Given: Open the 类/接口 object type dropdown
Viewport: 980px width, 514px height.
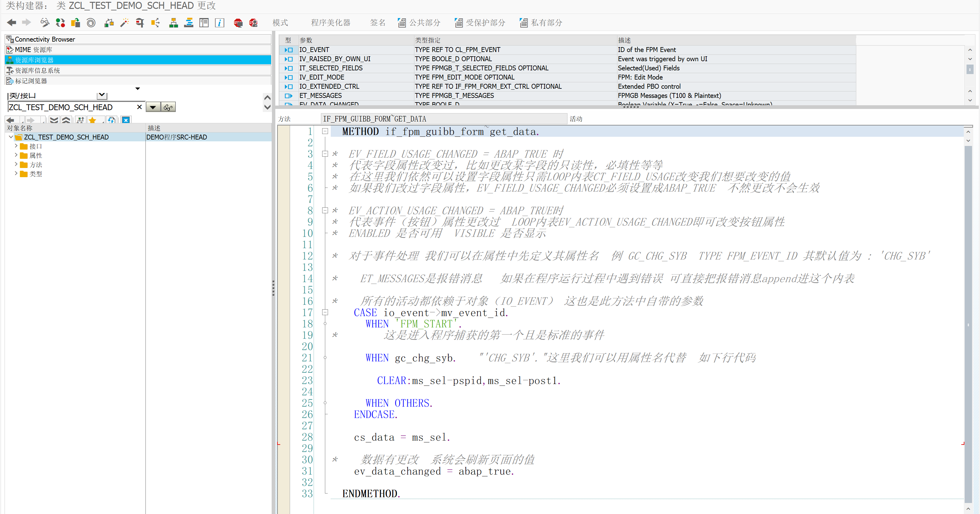Looking at the screenshot, I should 102,95.
